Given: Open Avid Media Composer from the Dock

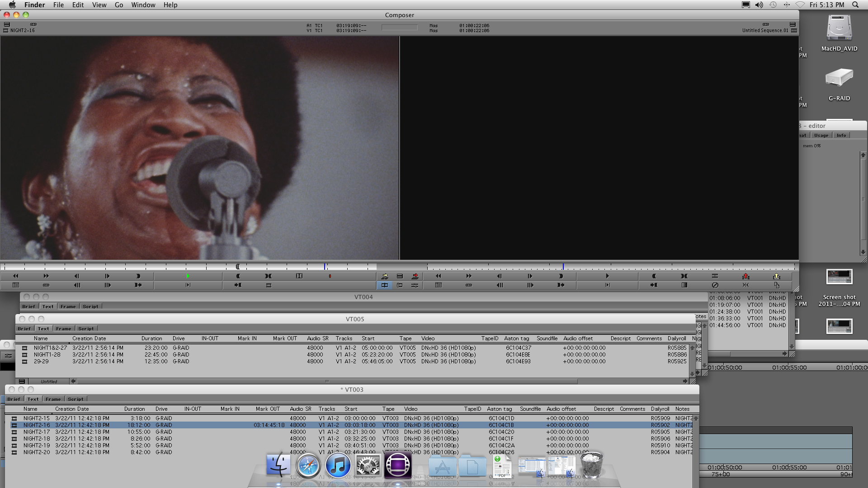Looking at the screenshot, I should [398, 465].
